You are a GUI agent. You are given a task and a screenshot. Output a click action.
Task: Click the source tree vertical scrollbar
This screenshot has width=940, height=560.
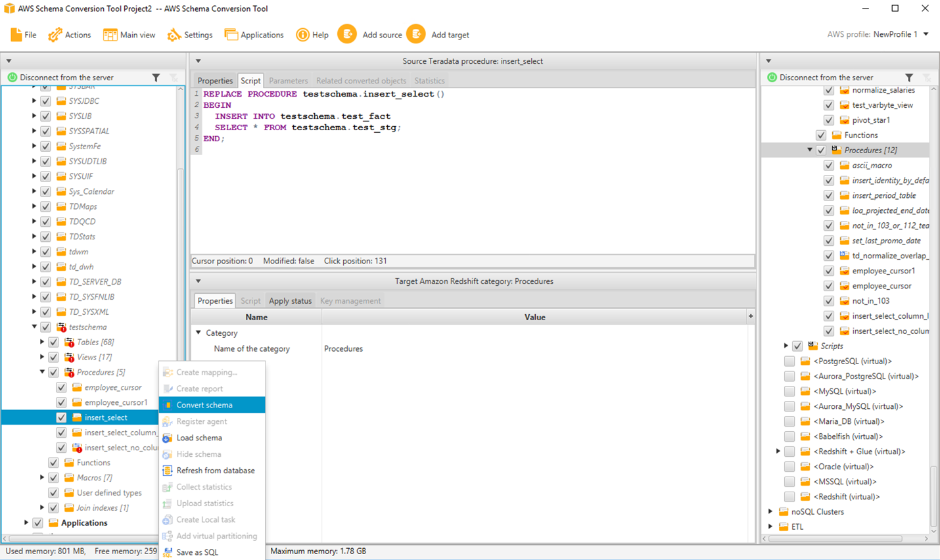[x=181, y=263]
